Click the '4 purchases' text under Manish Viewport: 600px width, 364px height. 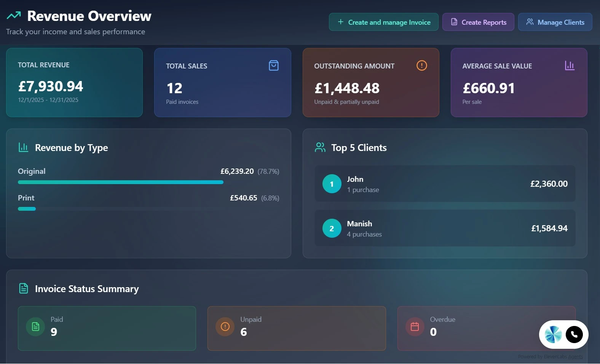point(364,234)
